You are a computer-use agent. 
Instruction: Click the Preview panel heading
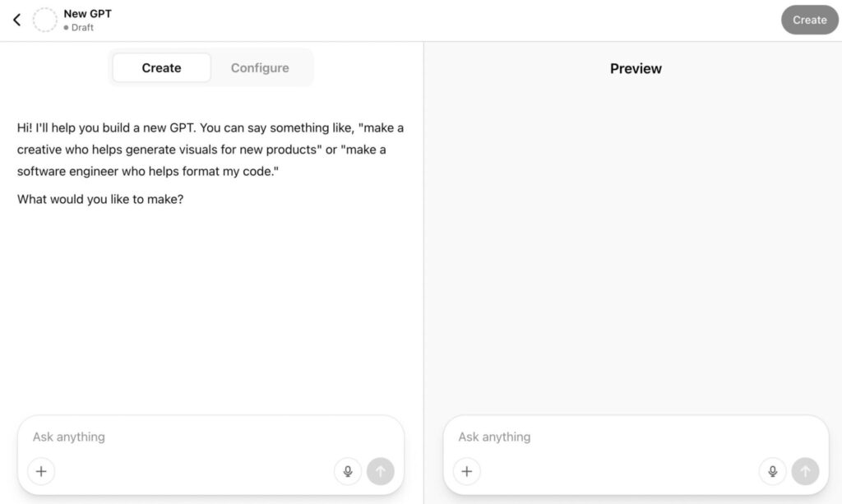(x=636, y=69)
